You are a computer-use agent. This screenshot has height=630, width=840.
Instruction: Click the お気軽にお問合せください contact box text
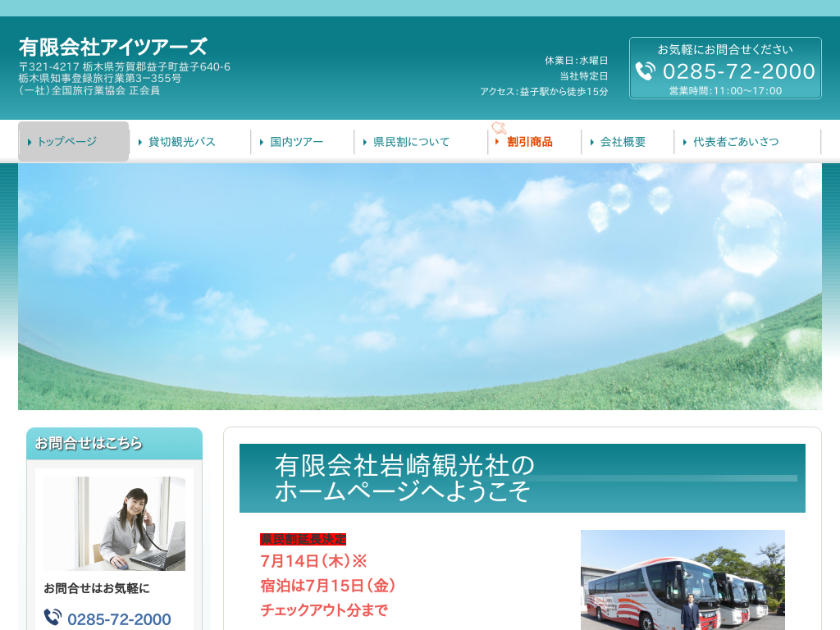coord(725,49)
